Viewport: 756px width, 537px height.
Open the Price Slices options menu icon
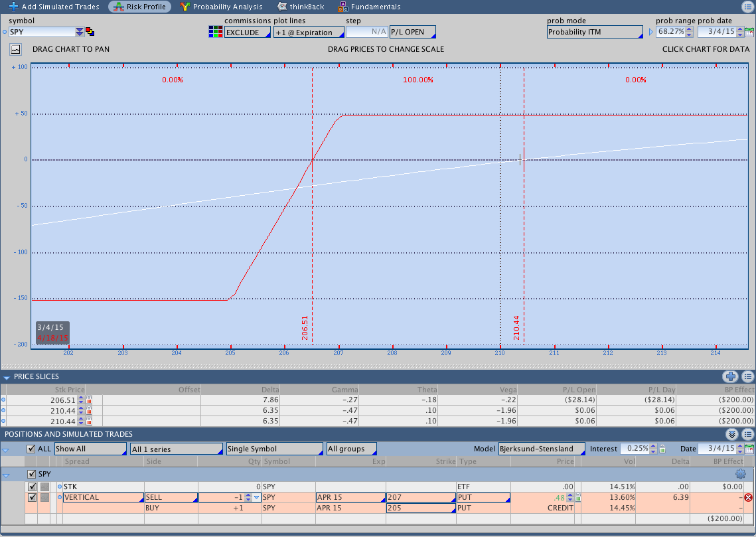click(x=747, y=376)
